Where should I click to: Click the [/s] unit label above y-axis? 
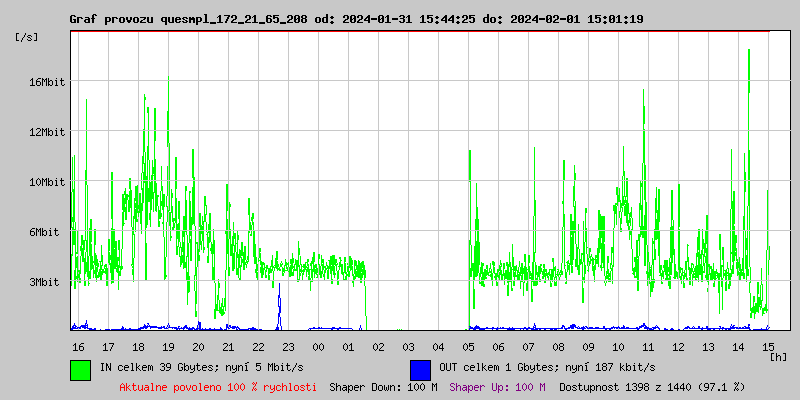[27, 37]
